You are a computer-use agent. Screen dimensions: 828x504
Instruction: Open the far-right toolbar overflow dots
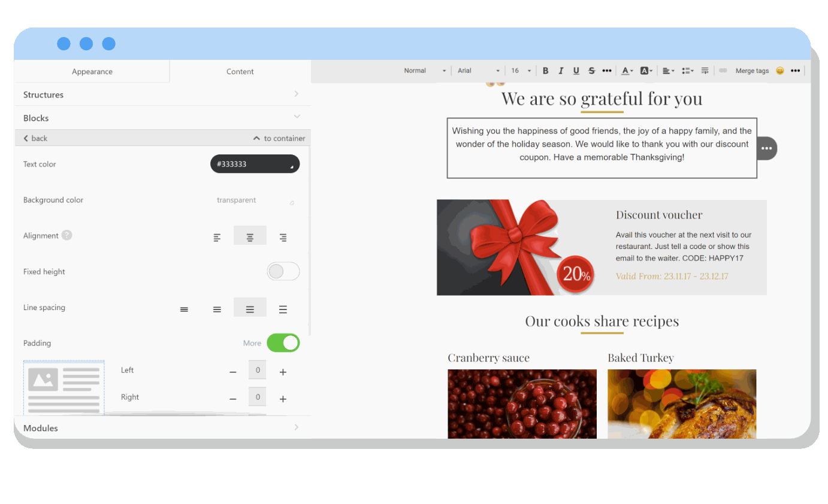click(x=795, y=71)
